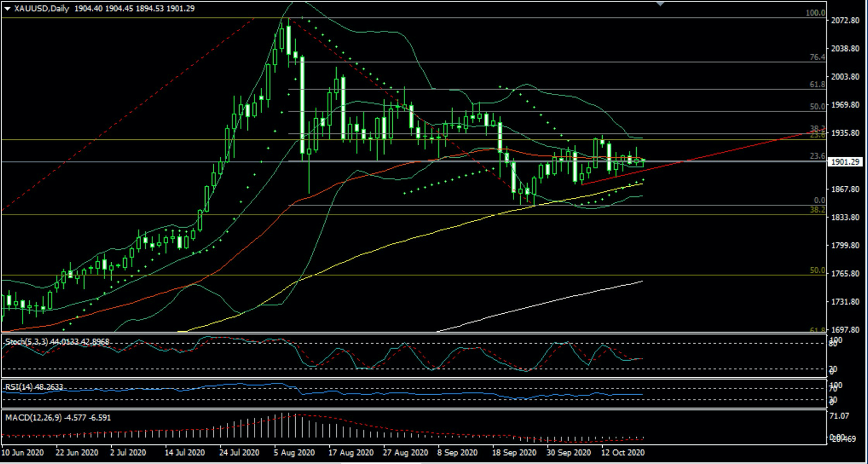868x464 pixels.
Task: Click the 1969.80 price scale label
Action: pyautogui.click(x=845, y=105)
